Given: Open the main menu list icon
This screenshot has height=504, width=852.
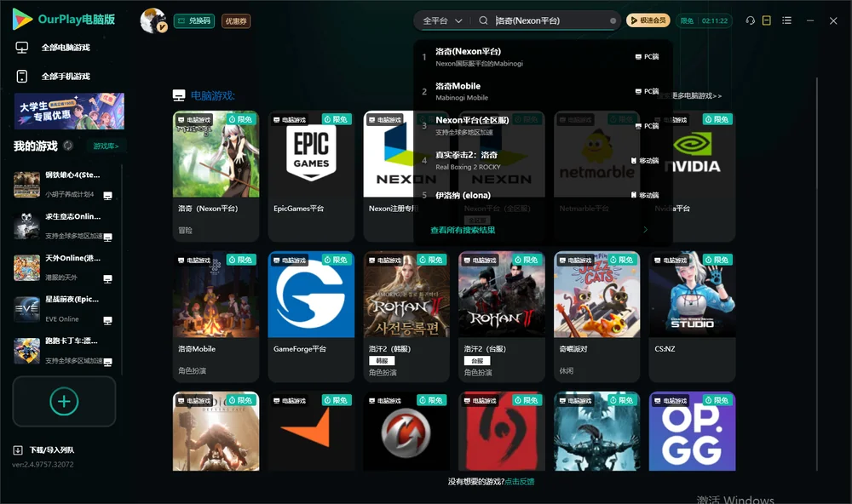Looking at the screenshot, I should tap(786, 20).
